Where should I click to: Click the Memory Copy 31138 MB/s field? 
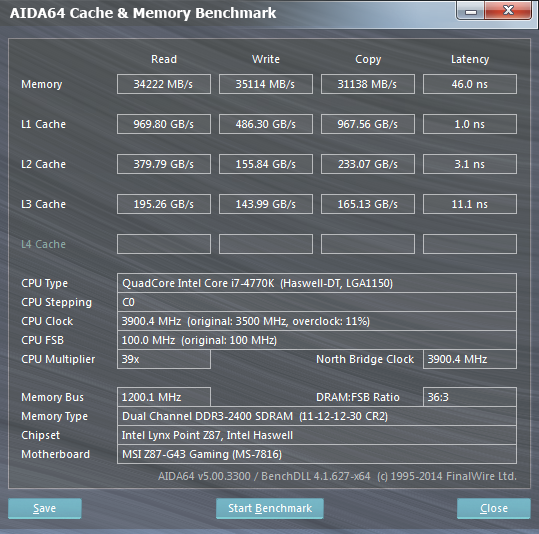[x=368, y=84]
